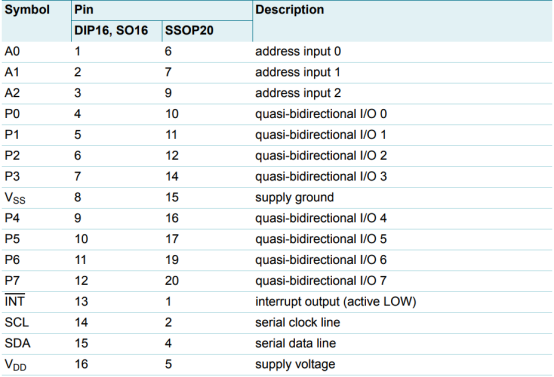This screenshot has height=377, width=554.
Task: Click the P3 row SSOP20 pin 14
Action: click(172, 177)
